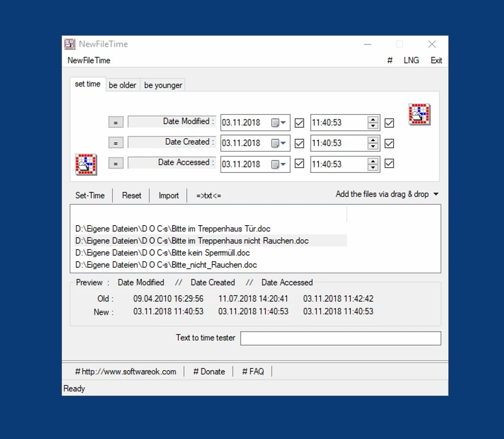Image resolution: width=504 pixels, height=439 pixels.
Task: Click the red grid icon at upper right
Action: (x=419, y=114)
